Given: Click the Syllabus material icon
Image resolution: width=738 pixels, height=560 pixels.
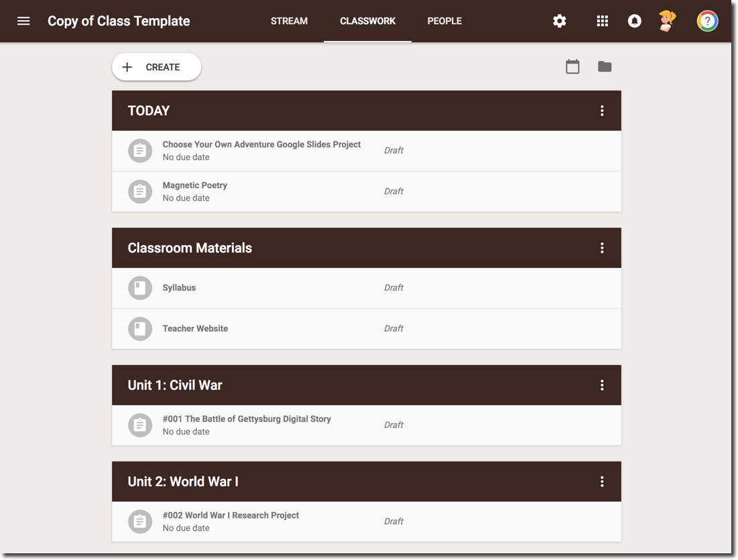Looking at the screenshot, I should click(140, 288).
